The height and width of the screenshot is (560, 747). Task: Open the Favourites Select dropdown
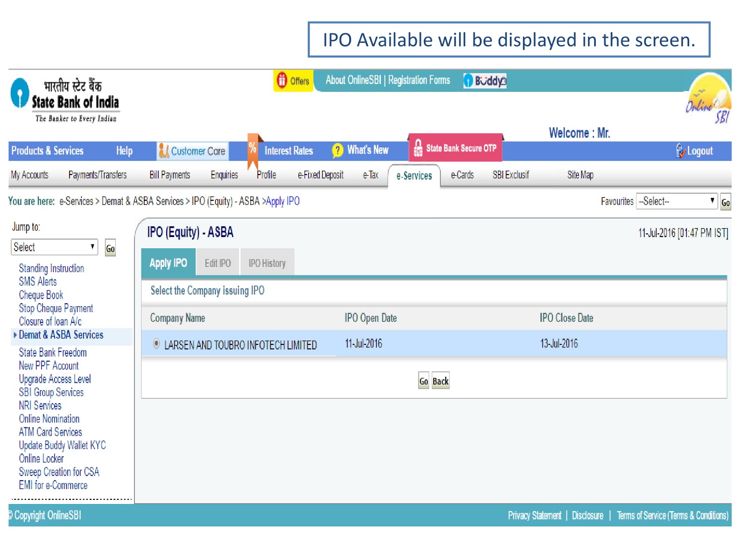677,201
